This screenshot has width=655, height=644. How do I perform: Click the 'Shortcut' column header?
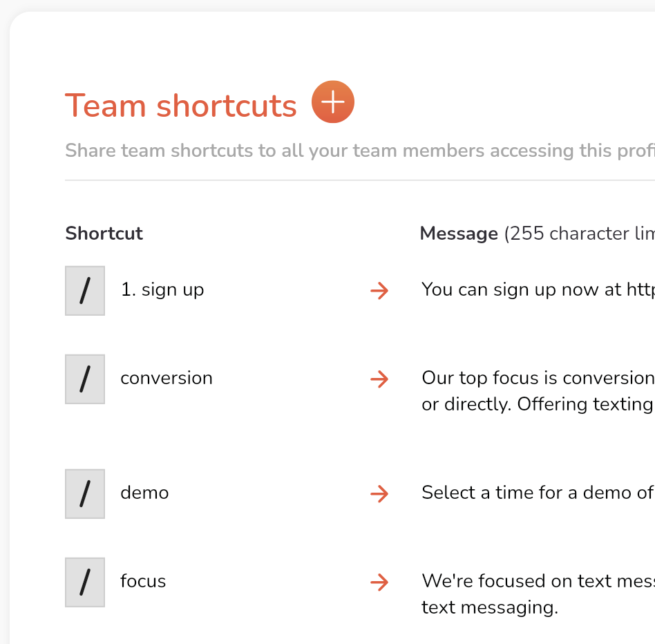(104, 233)
